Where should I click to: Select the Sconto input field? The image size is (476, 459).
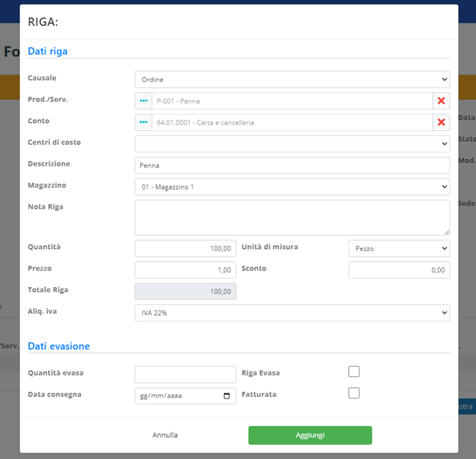pyautogui.click(x=399, y=271)
